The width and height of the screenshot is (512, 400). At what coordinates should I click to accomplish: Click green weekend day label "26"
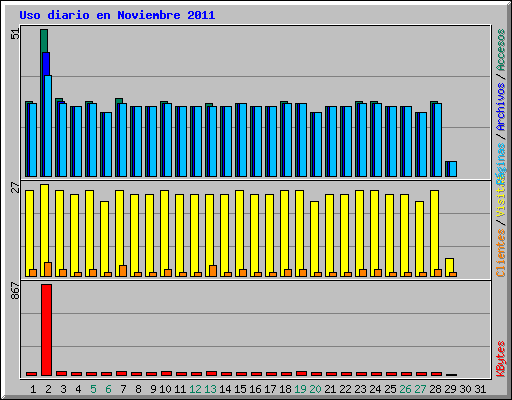(x=405, y=389)
